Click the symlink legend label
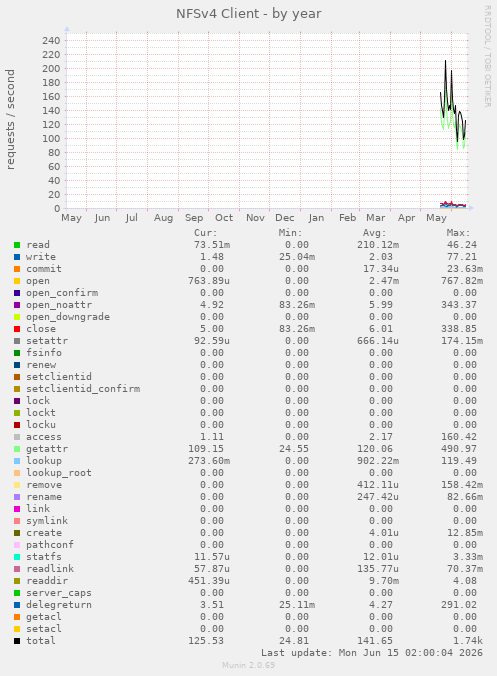 [47, 521]
